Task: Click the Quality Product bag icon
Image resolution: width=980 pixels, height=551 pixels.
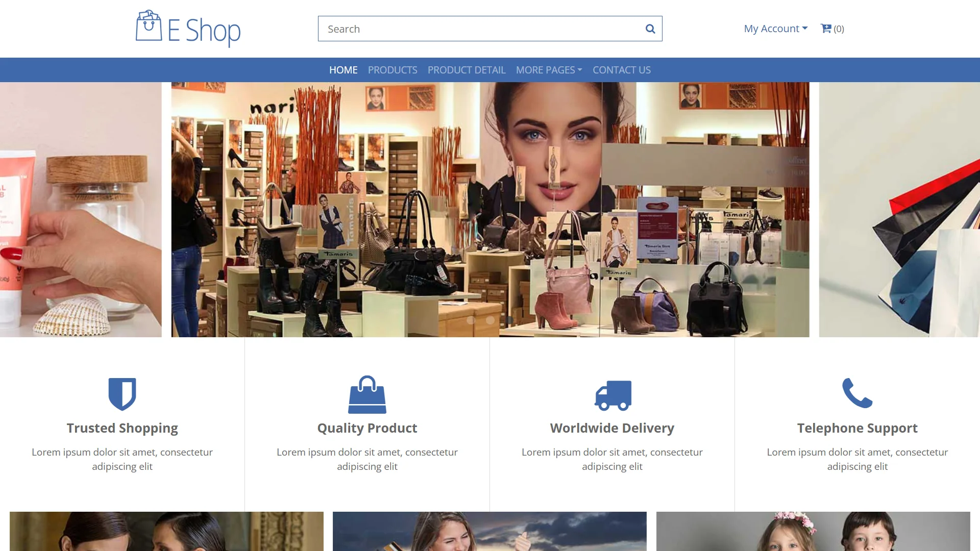Action: click(367, 394)
